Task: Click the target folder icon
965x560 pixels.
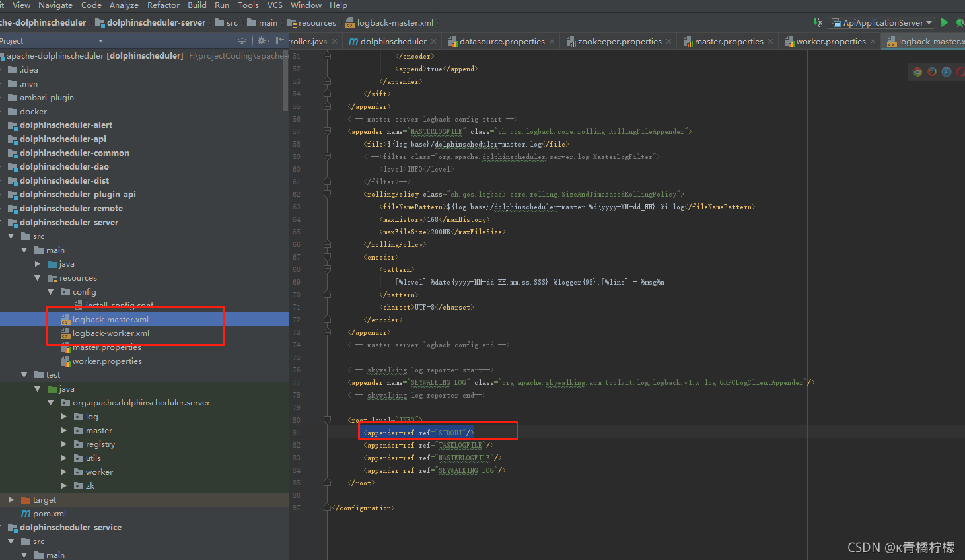Action: point(26,500)
